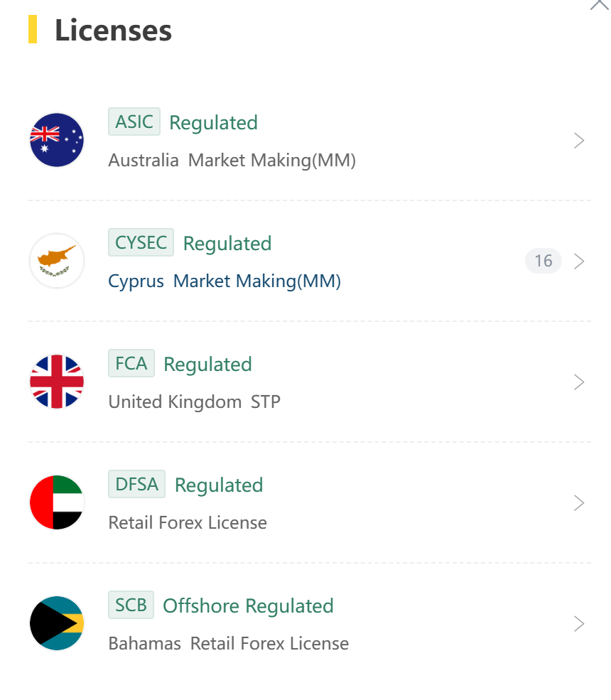Open the United Kingdom STP entry
Image resolution: width=611 pixels, height=700 pixels.
(195, 402)
